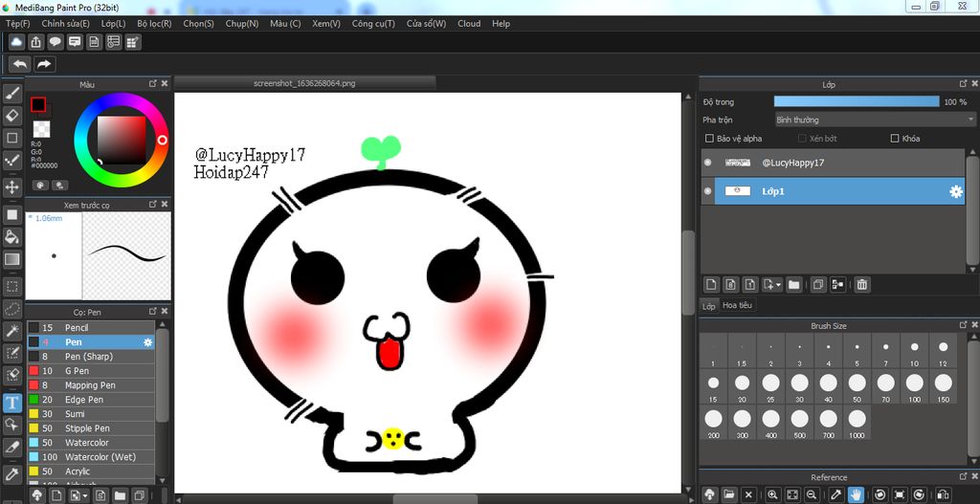Pick the Move tool with four arrows
980x504 pixels.
point(12,186)
